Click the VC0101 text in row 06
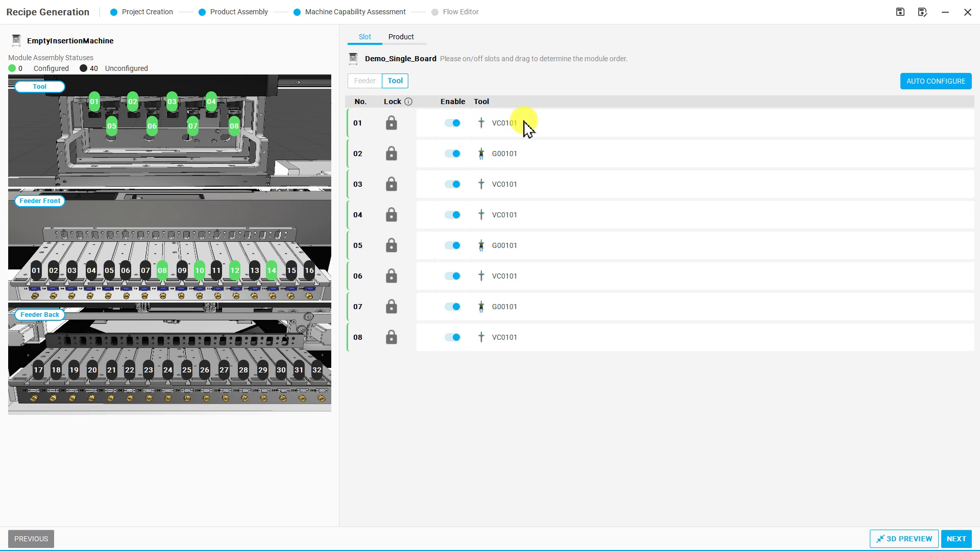Image resolution: width=980 pixels, height=551 pixels. [x=504, y=276]
